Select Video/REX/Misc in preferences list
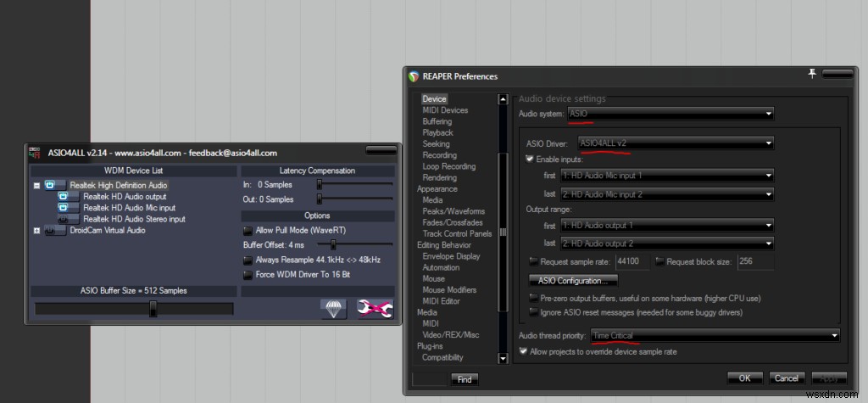The height and width of the screenshot is (403, 868). (451, 335)
